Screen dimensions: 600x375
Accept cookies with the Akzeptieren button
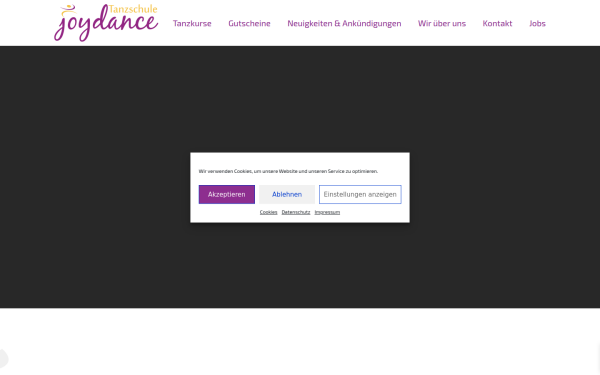[227, 194]
